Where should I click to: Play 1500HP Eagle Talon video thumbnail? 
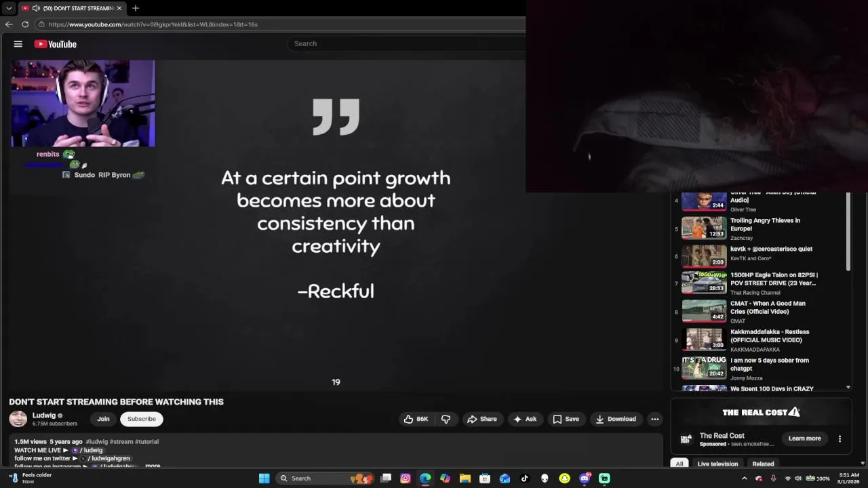[704, 282]
